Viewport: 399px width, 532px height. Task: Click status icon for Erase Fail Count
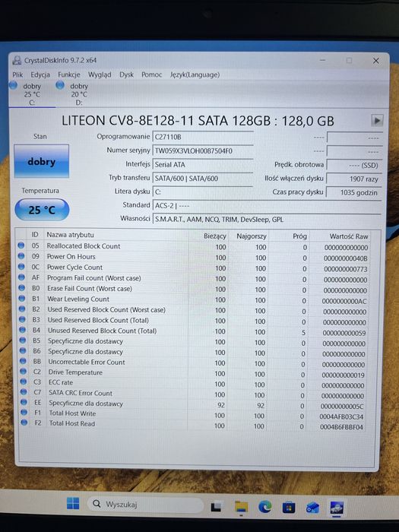[x=22, y=288]
